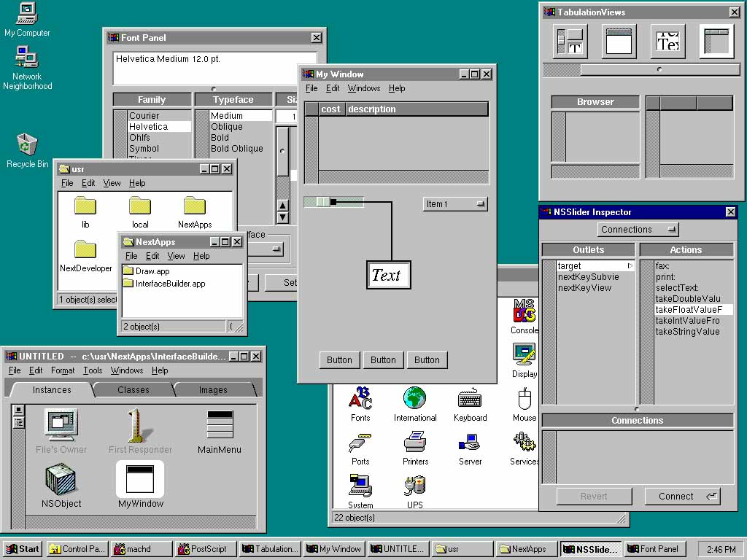Screen dimensions: 747x560
Task: Open the International globe icon
Action: click(x=415, y=399)
